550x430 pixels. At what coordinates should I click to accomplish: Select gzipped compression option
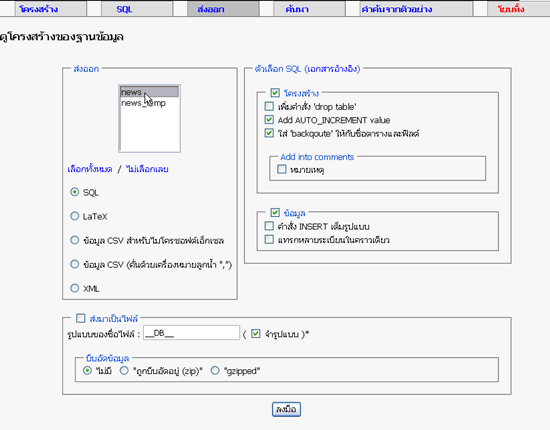215,370
